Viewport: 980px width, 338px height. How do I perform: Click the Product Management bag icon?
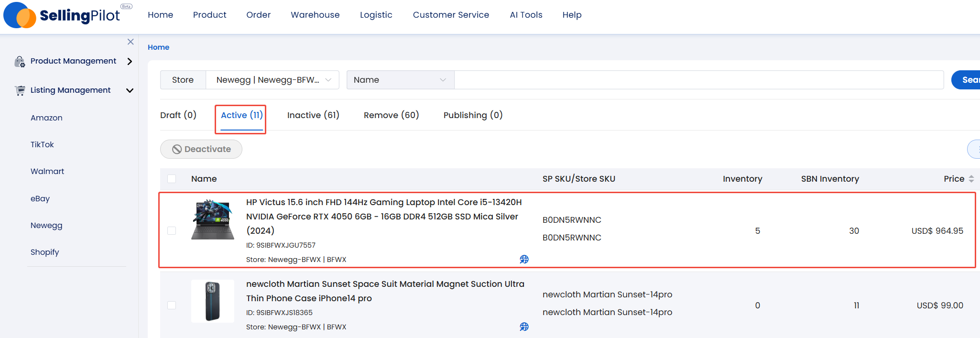tap(20, 61)
